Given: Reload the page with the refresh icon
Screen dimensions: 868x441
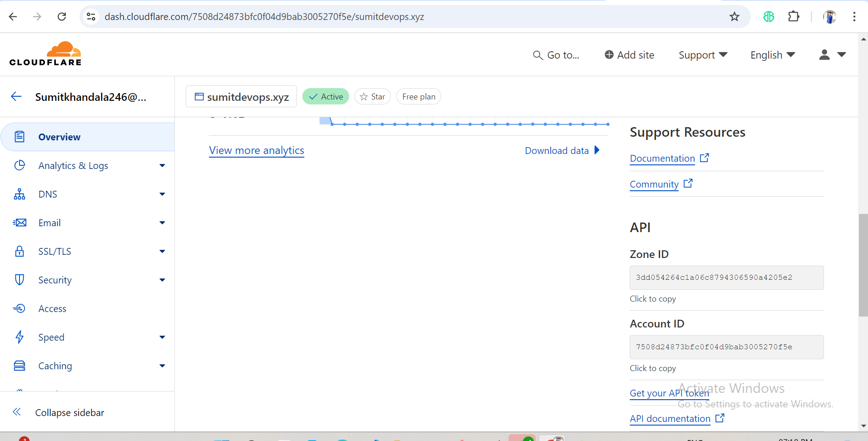Looking at the screenshot, I should [62, 17].
